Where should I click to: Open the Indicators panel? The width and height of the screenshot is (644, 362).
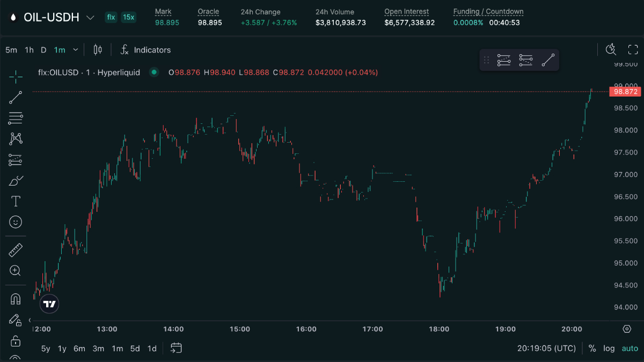(145, 50)
